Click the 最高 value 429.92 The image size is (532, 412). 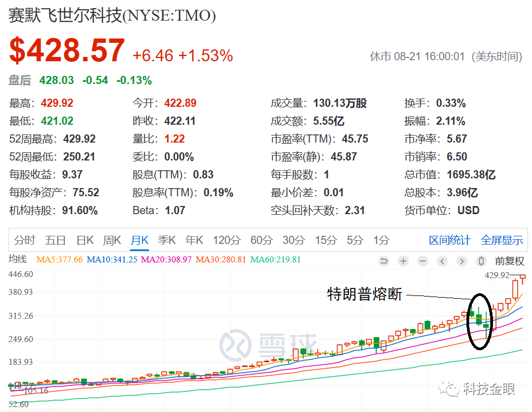(57, 103)
